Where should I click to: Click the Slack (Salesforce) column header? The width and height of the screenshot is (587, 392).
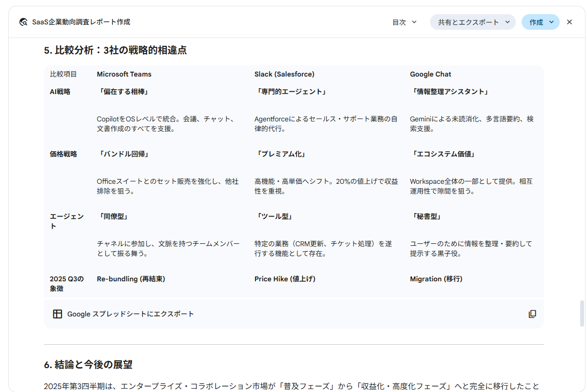(284, 74)
